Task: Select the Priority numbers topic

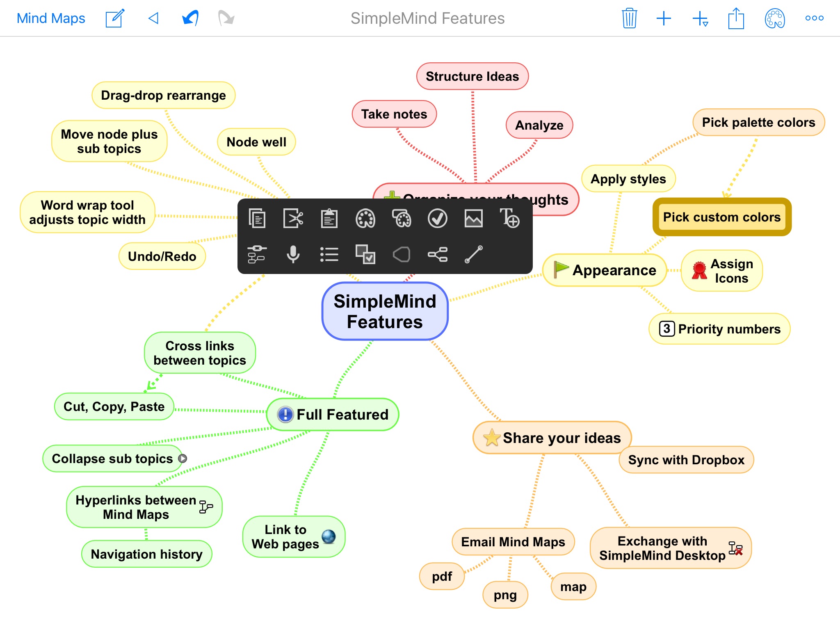Action: coord(719,329)
